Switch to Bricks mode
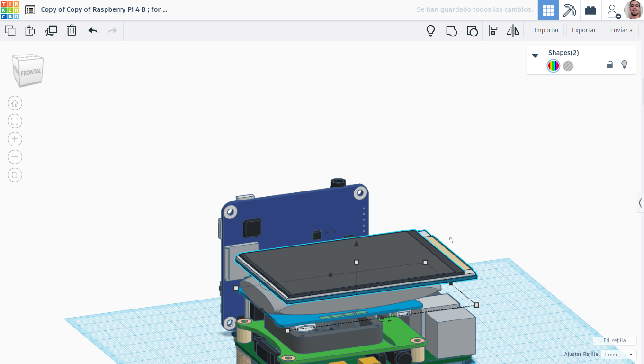This screenshot has height=364, width=644. coord(590,10)
